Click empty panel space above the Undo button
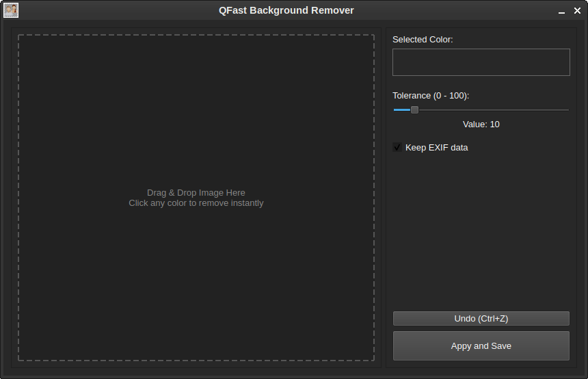This screenshot has height=379, width=588. click(481, 239)
